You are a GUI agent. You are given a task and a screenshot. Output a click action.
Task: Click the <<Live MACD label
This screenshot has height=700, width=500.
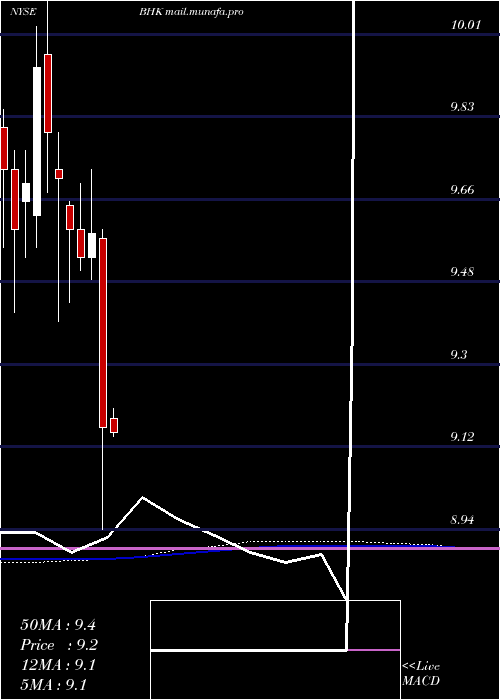(x=421, y=674)
